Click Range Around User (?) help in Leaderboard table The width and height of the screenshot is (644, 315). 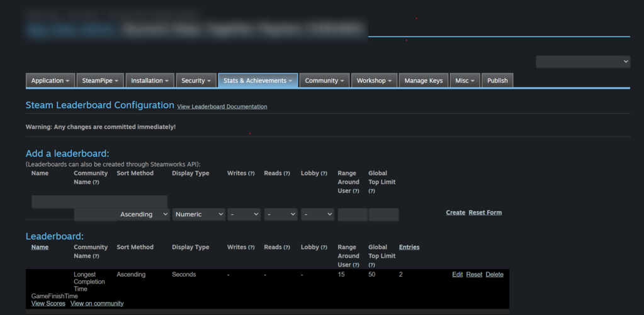click(356, 265)
